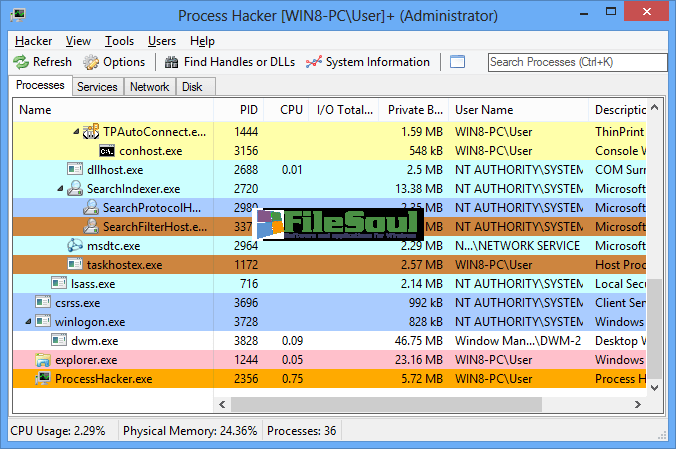Sort by the CPU column header

click(x=291, y=110)
